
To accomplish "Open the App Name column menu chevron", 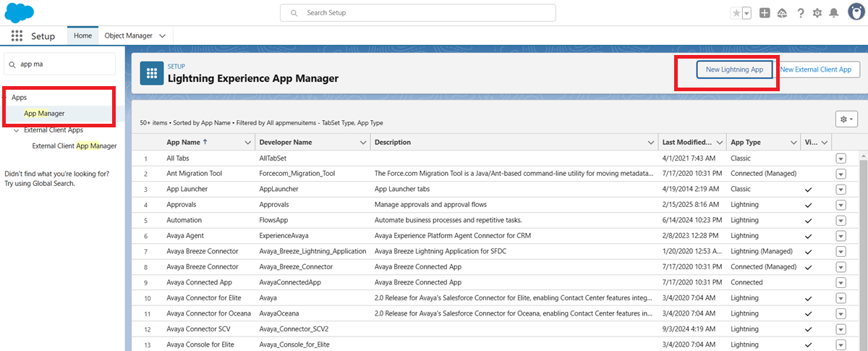I will pyautogui.click(x=248, y=143).
